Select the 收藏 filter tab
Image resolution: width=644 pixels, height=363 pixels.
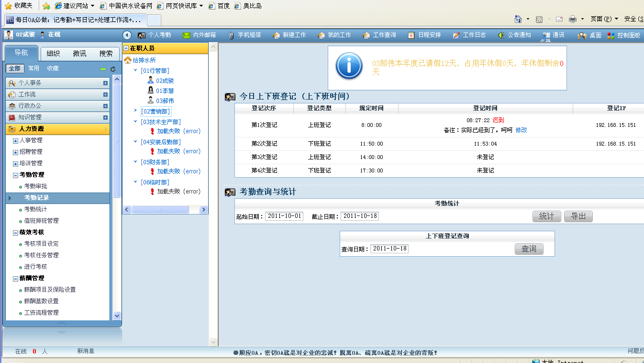[x=53, y=68]
